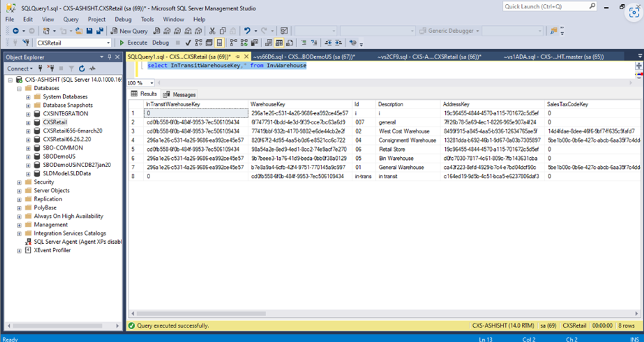Viewport: 644px width, 342px height.
Task: Click the Debug button in SQL toolbar
Action: (x=160, y=43)
